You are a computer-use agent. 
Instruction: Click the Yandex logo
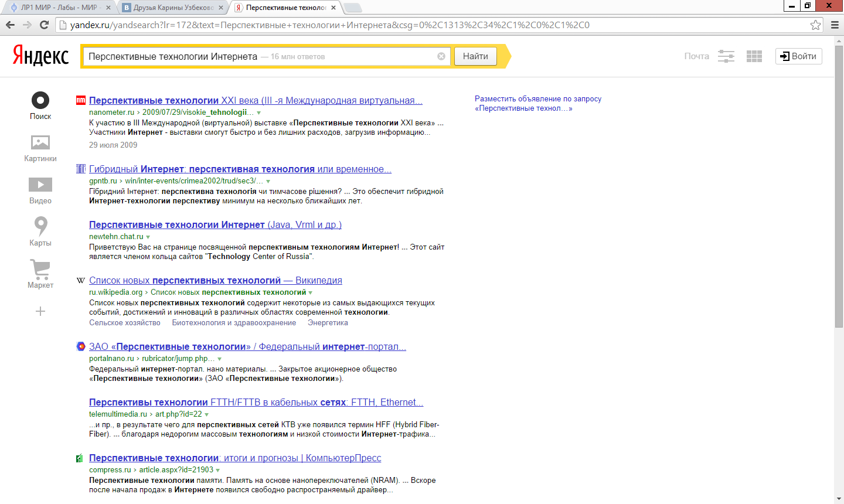pos(40,56)
